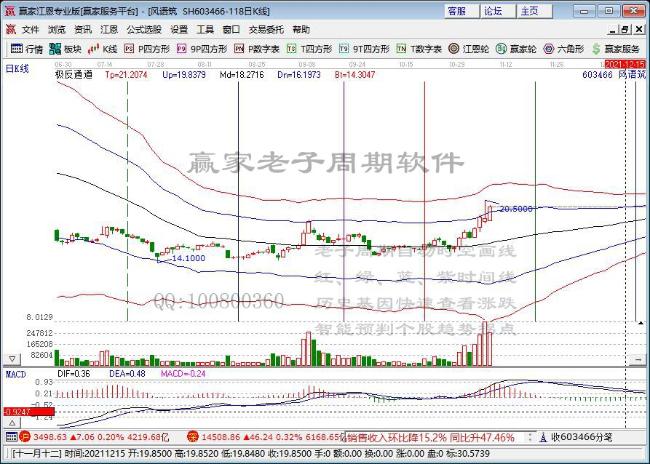Open the 设置 menu
This screenshot has width=650, height=464.
(x=179, y=29)
